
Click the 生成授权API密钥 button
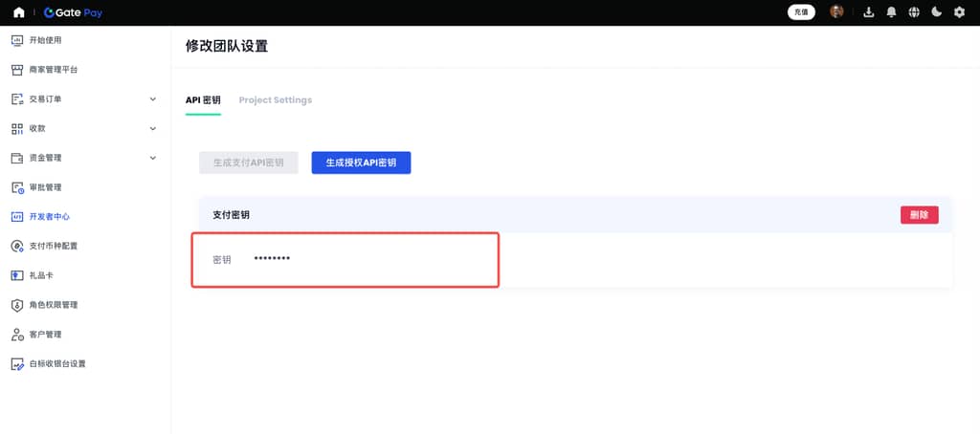361,163
